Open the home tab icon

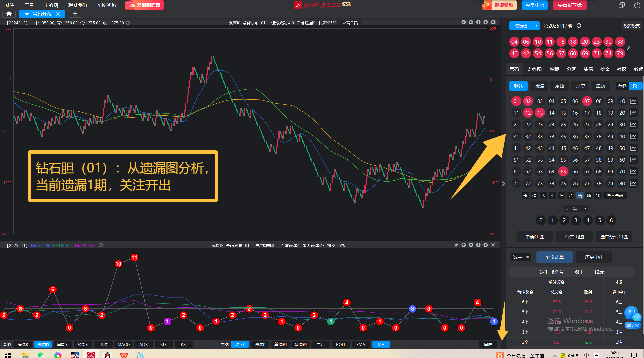coord(9,14)
